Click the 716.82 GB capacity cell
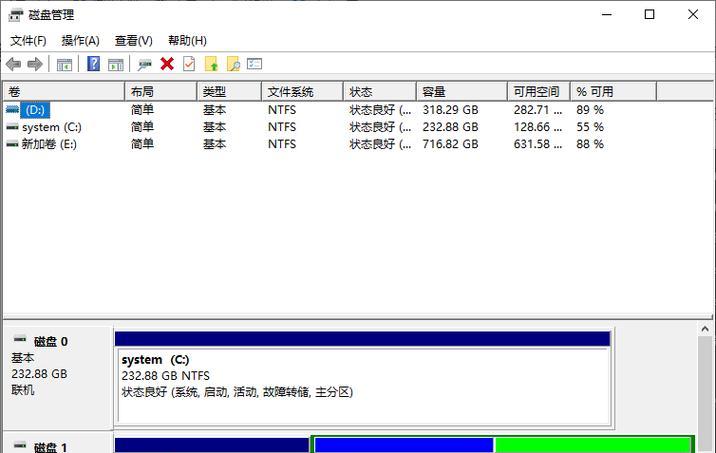This screenshot has width=716, height=453. tap(450, 144)
